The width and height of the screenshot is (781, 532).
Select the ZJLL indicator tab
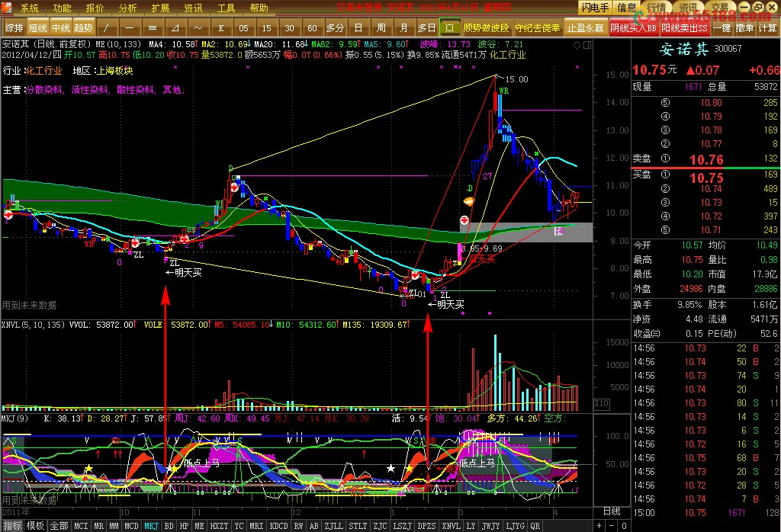(334, 526)
